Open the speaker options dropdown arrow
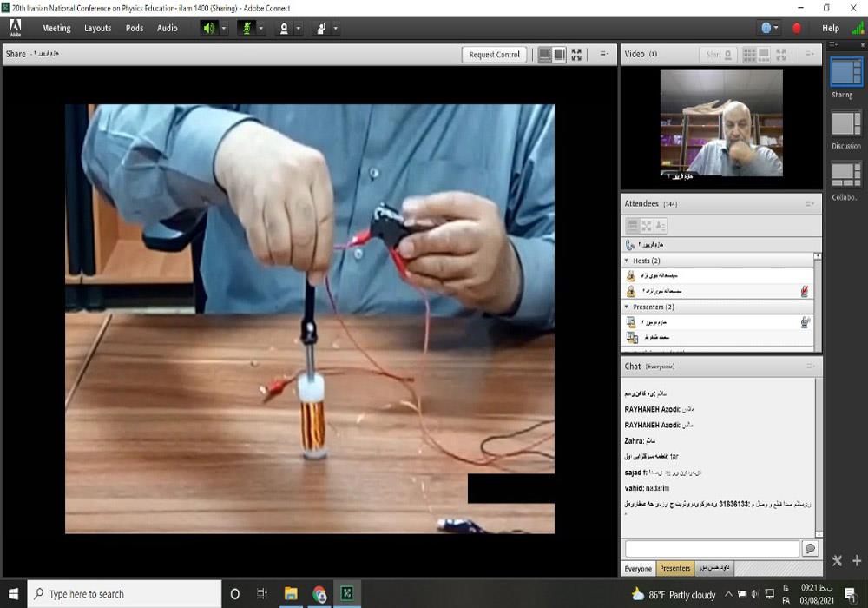The height and width of the screenshot is (608, 868). coord(224,28)
